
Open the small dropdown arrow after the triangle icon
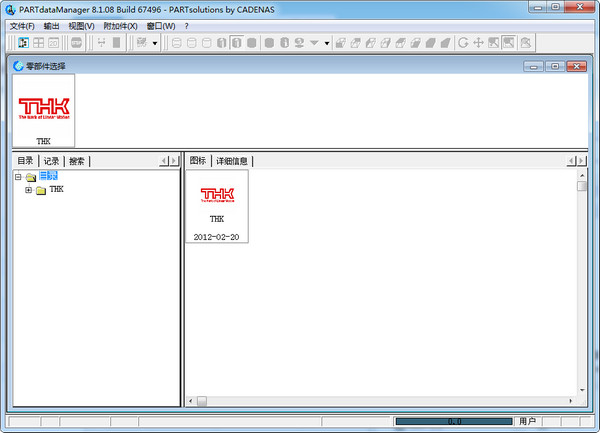[x=327, y=43]
